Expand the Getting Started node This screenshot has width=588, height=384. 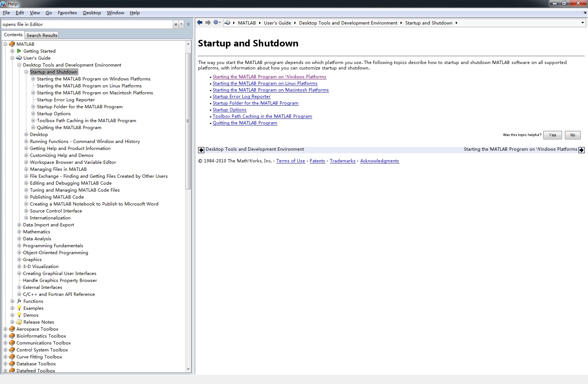[12, 51]
